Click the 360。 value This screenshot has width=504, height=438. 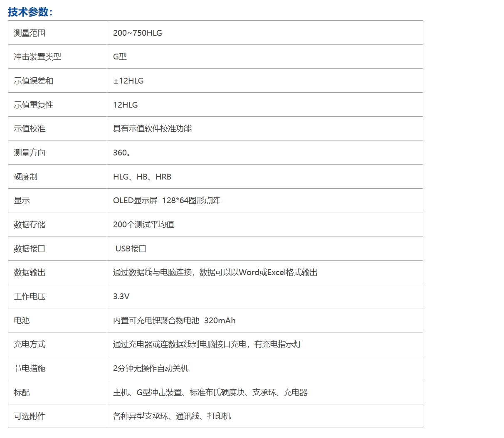(x=123, y=153)
